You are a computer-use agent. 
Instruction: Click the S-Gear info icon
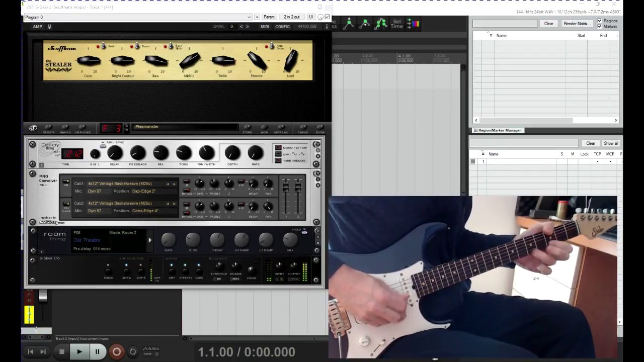point(327,27)
